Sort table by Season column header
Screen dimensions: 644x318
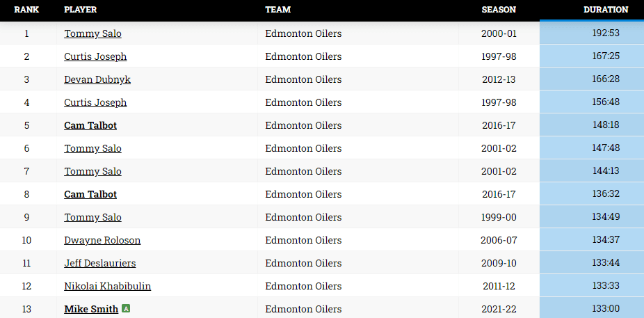[x=499, y=10]
